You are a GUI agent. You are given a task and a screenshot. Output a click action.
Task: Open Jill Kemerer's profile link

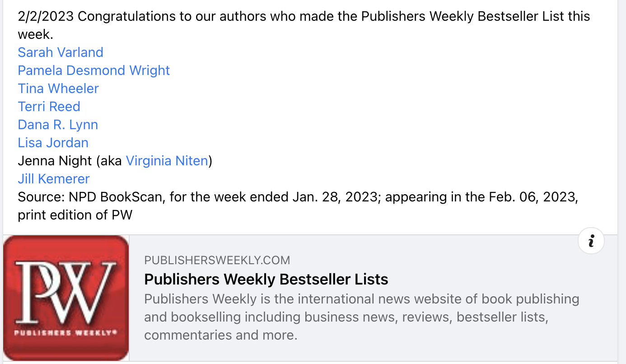tap(53, 179)
